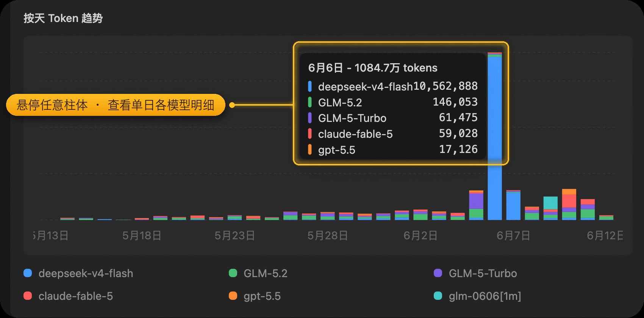The height and width of the screenshot is (318, 644).
Task: Toggle glm-0606[1m] series in chart legend
Action: point(477,296)
